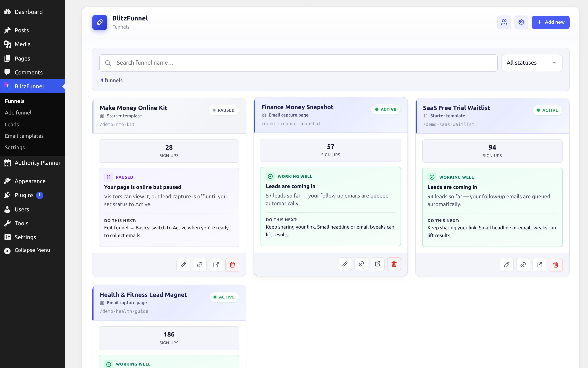Click the Add new funnel button

550,22
